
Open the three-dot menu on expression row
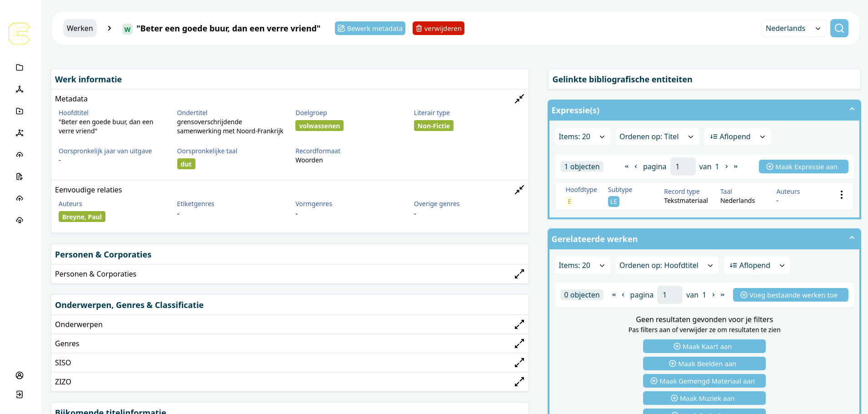(841, 195)
